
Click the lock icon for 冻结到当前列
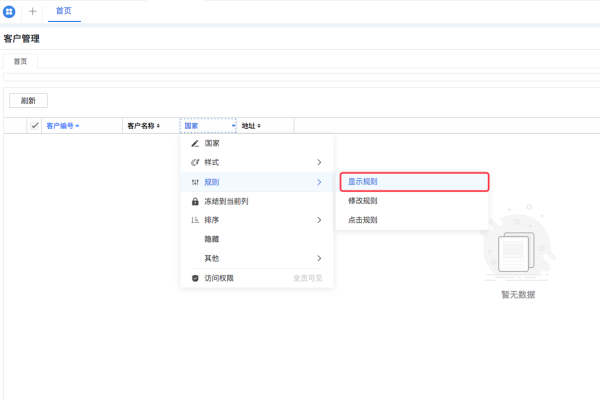pyautogui.click(x=195, y=201)
